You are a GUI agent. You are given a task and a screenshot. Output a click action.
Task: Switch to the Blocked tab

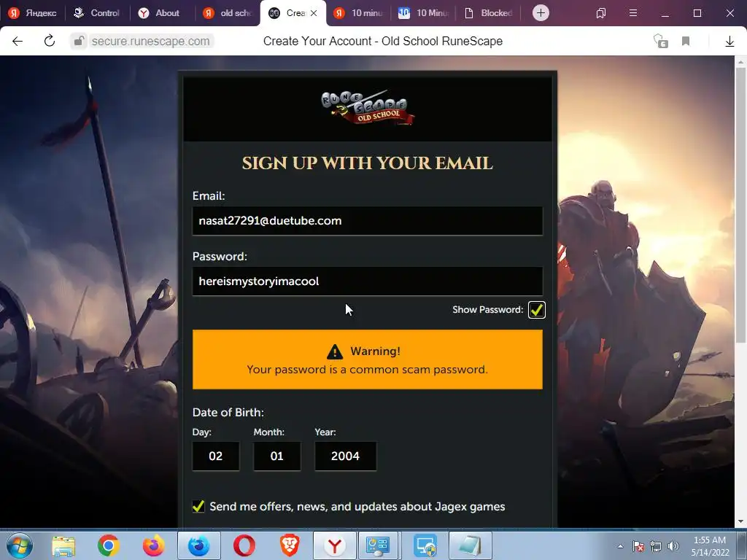(489, 13)
